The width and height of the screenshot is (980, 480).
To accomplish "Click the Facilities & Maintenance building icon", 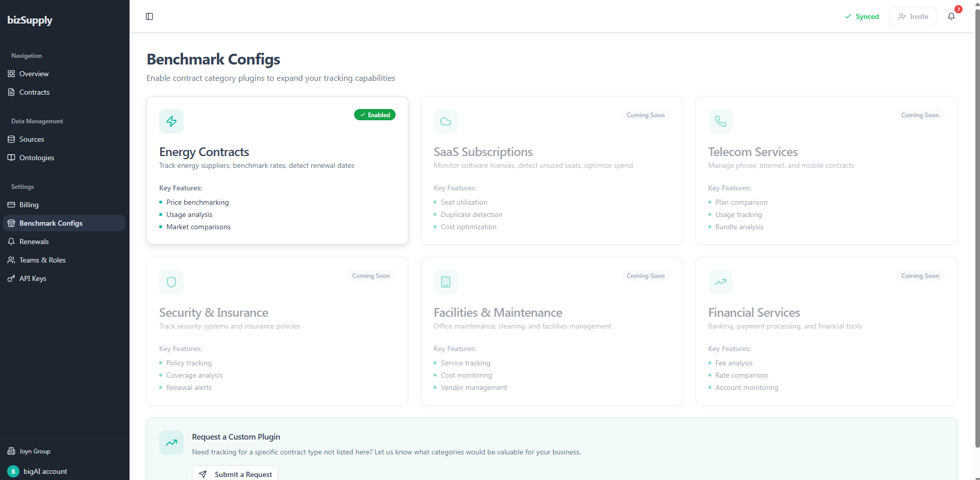I will (x=446, y=282).
